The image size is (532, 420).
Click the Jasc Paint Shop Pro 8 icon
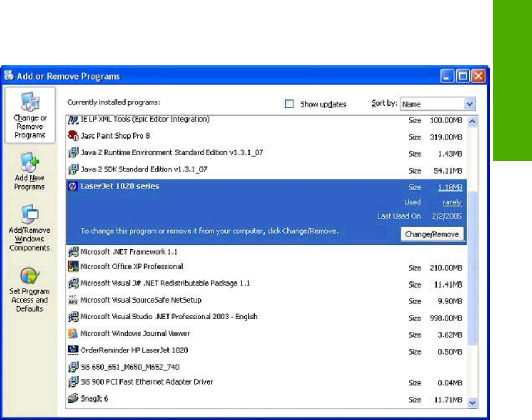coord(73,136)
